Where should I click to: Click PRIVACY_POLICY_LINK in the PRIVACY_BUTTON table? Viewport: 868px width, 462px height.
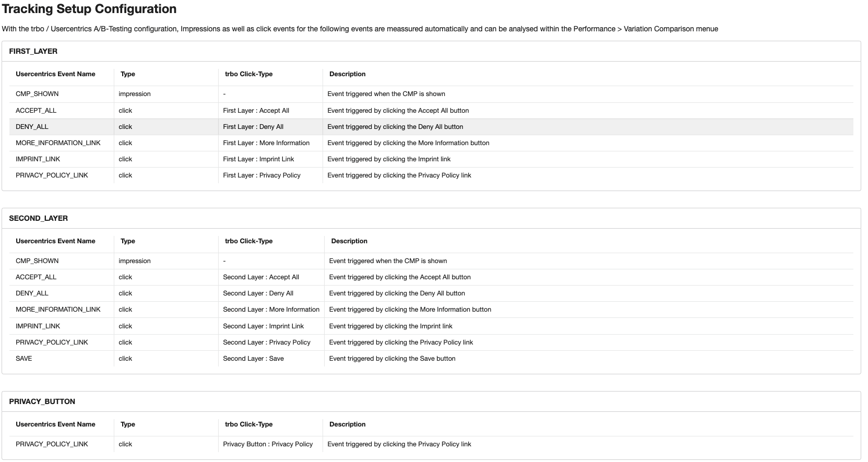(x=52, y=444)
